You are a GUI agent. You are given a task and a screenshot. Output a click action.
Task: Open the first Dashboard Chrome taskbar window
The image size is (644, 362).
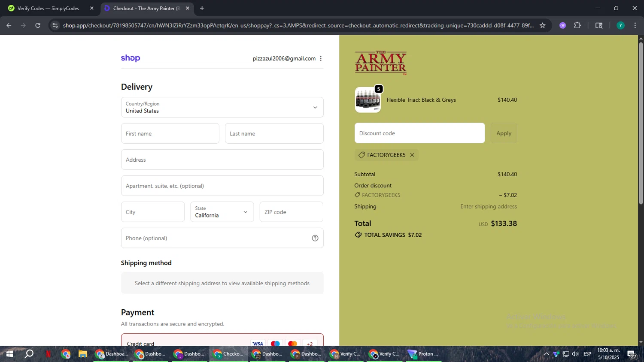point(111,354)
